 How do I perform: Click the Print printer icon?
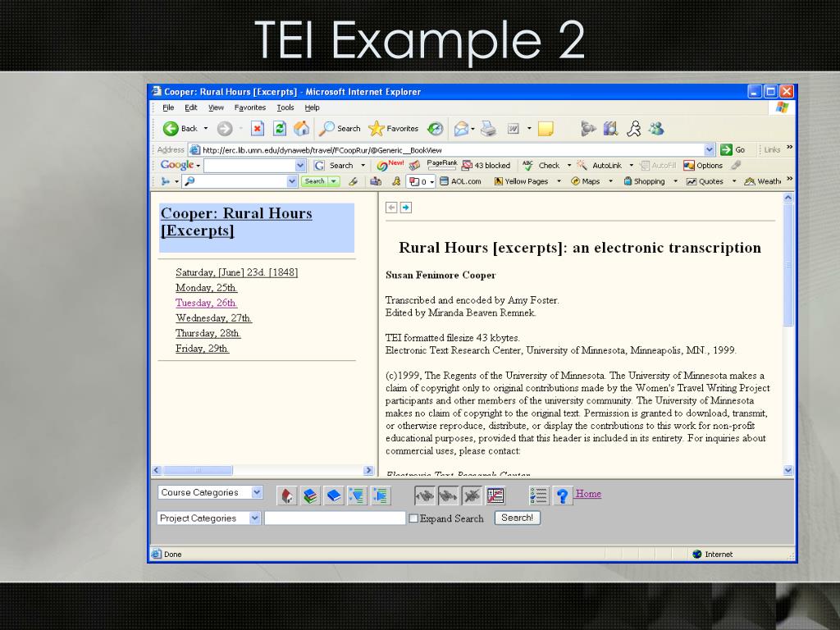point(488,129)
